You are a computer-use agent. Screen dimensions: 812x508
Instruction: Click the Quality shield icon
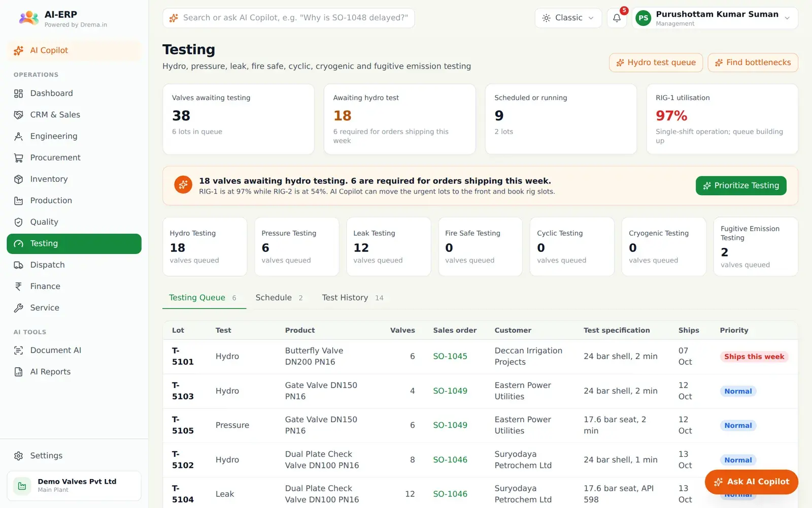coord(19,222)
